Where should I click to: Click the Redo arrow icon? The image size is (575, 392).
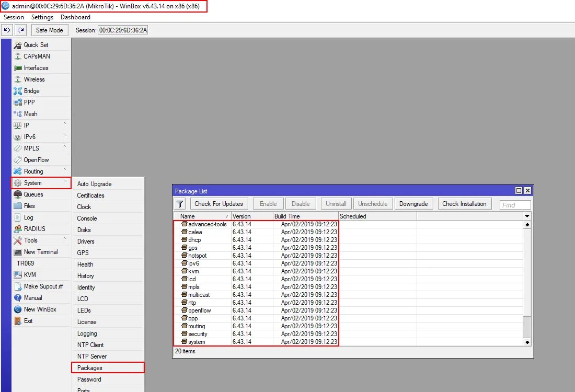(x=21, y=30)
